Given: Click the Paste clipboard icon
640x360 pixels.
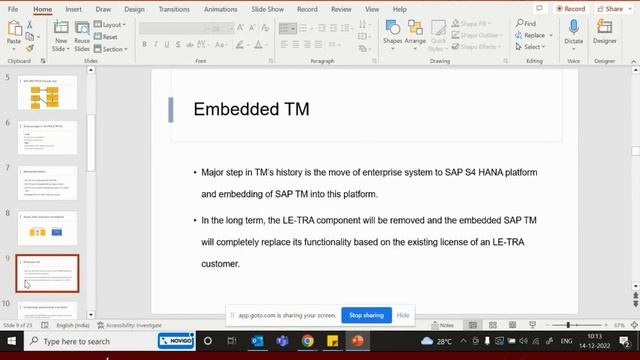Looking at the screenshot, I should 14,29.
